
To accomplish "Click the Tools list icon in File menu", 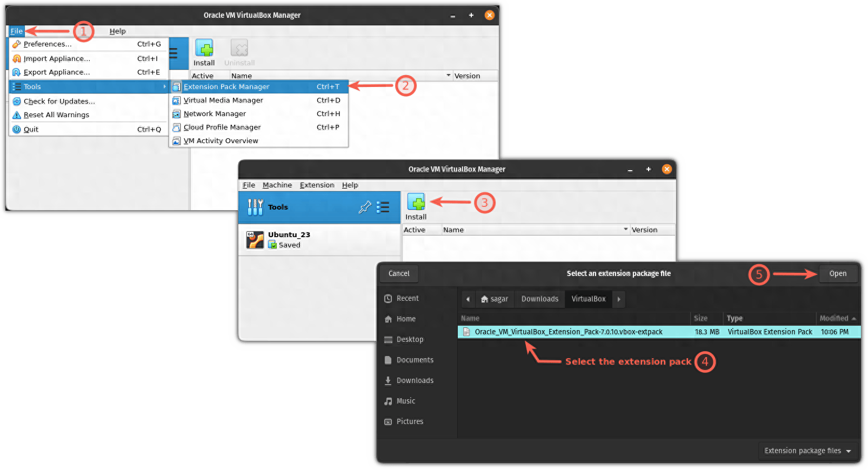I will pos(17,86).
